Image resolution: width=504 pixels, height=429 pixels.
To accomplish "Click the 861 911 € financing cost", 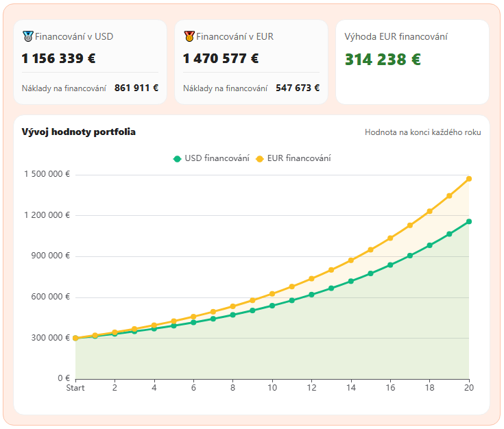I will pyautogui.click(x=136, y=88).
